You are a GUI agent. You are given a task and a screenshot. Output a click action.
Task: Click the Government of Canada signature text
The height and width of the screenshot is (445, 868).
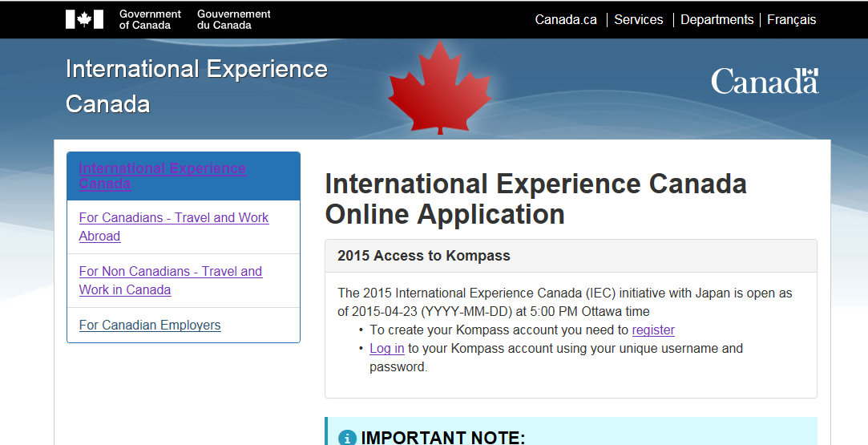point(150,19)
